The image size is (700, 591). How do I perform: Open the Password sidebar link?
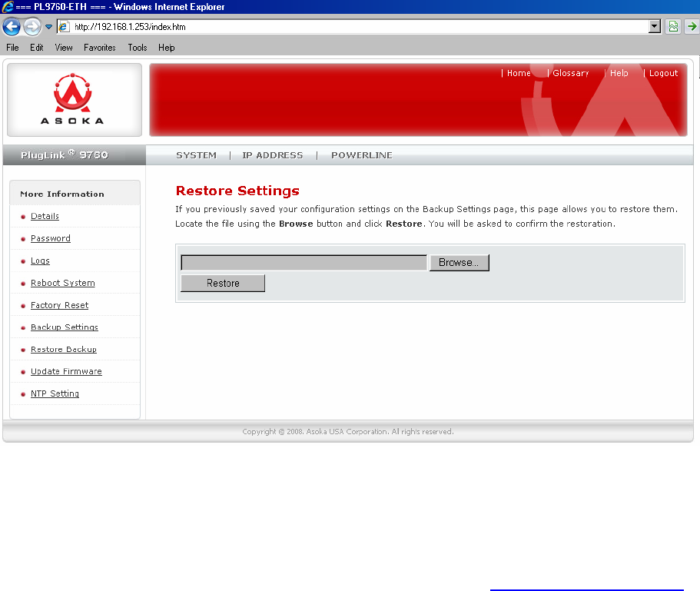(51, 238)
